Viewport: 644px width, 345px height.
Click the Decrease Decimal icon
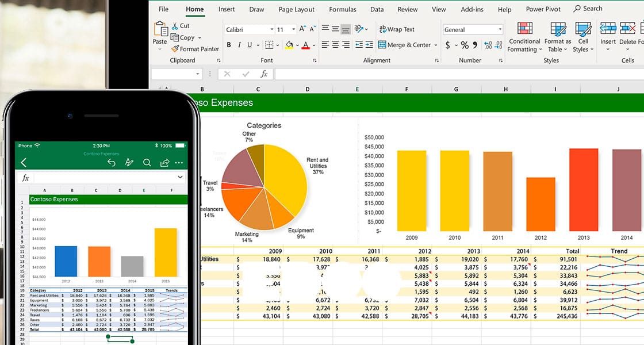pos(498,45)
